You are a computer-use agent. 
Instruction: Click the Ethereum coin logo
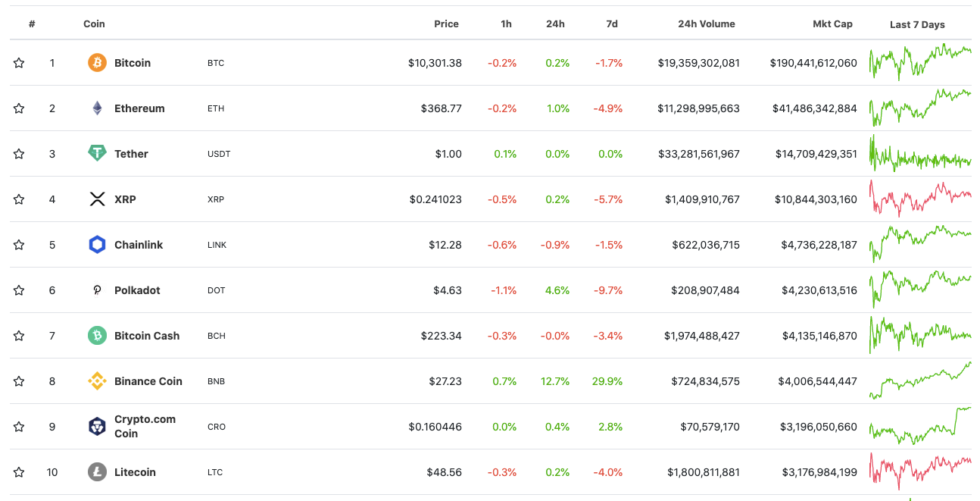(x=97, y=108)
